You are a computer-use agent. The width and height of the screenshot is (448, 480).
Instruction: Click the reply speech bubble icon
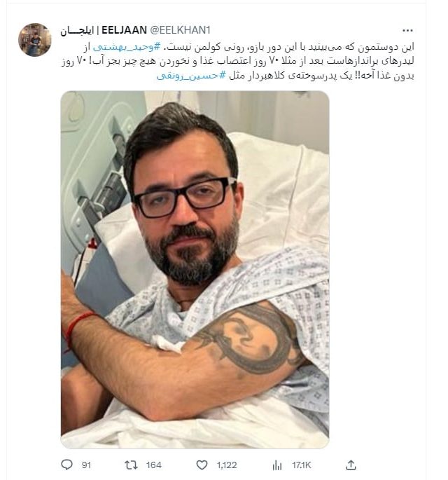66,465
